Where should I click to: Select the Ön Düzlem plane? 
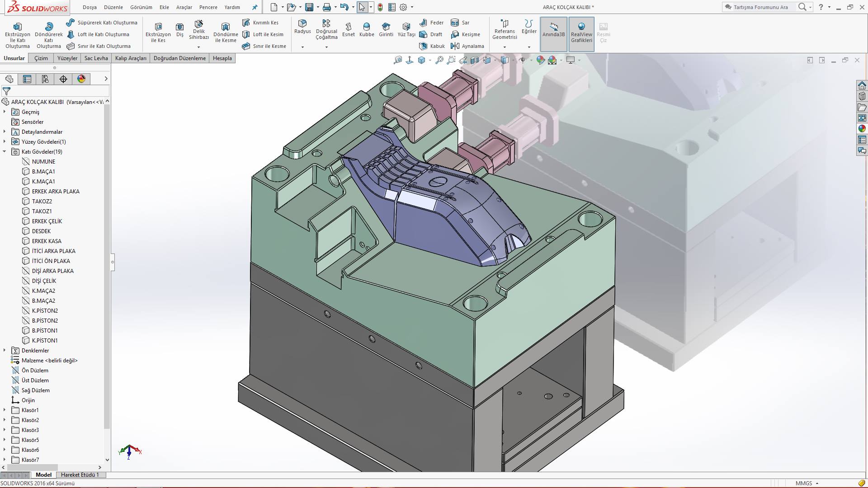35,370
